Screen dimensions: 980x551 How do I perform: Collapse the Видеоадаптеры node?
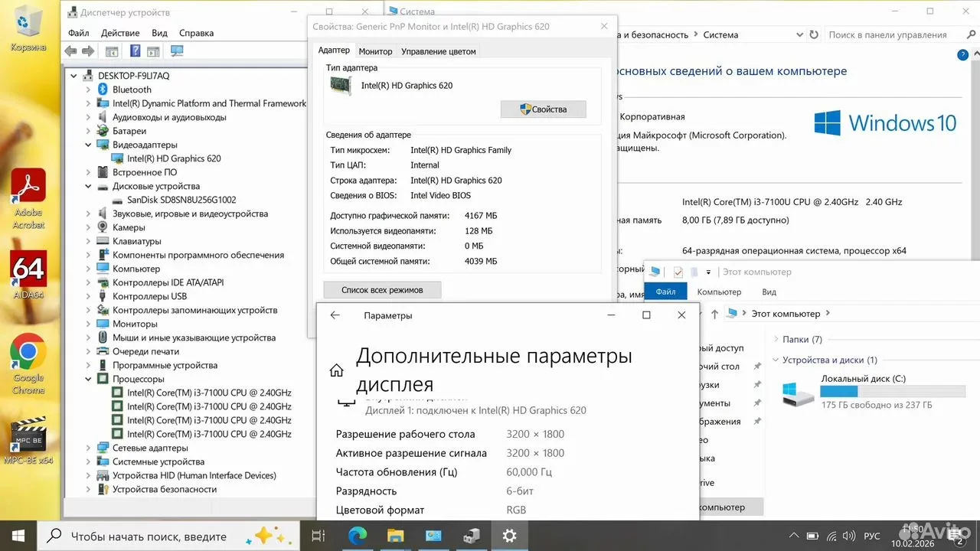point(89,145)
